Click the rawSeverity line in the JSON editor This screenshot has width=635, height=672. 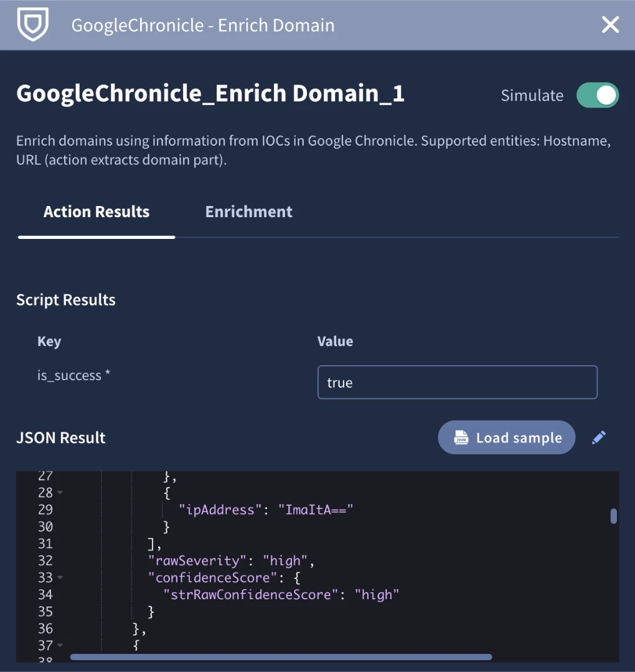(x=230, y=561)
